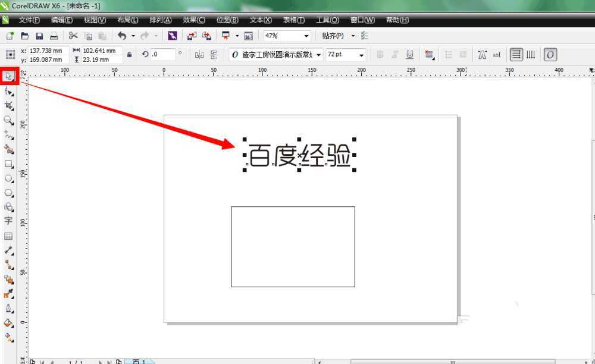Choose the Ellipse tool
The image size is (595, 364).
(8, 178)
